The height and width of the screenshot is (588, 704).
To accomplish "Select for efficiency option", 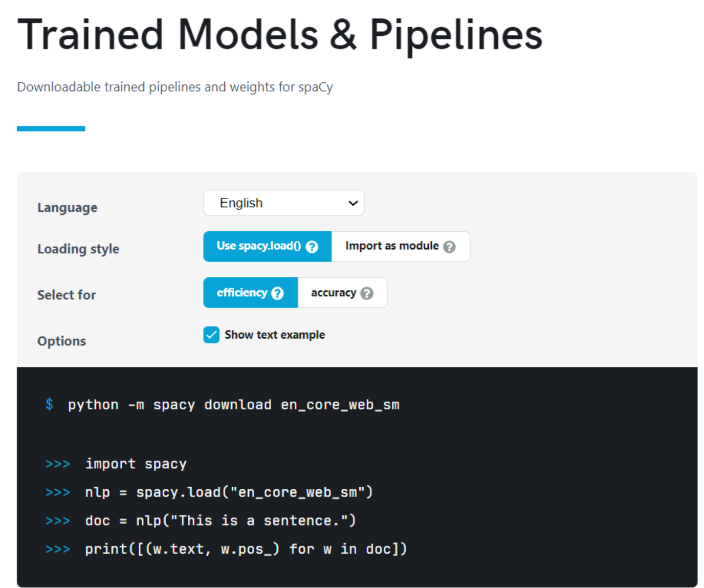I will point(242,293).
